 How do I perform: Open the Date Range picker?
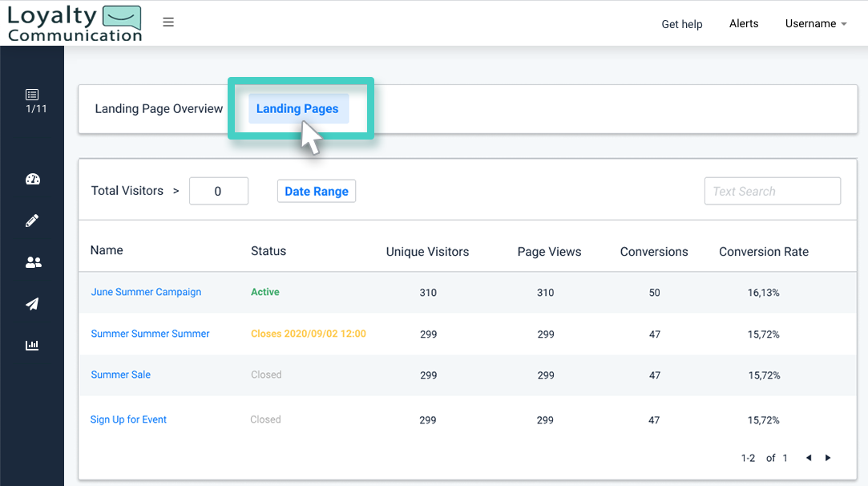(x=316, y=191)
